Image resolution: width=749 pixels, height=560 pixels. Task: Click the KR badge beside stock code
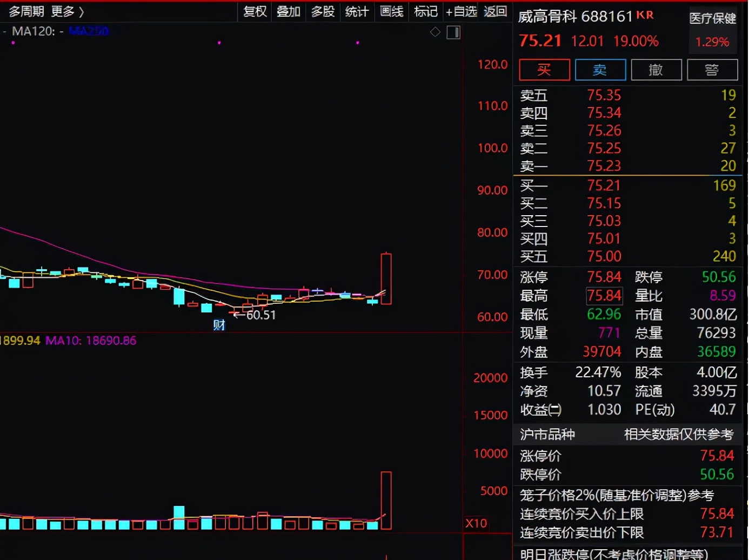(645, 15)
